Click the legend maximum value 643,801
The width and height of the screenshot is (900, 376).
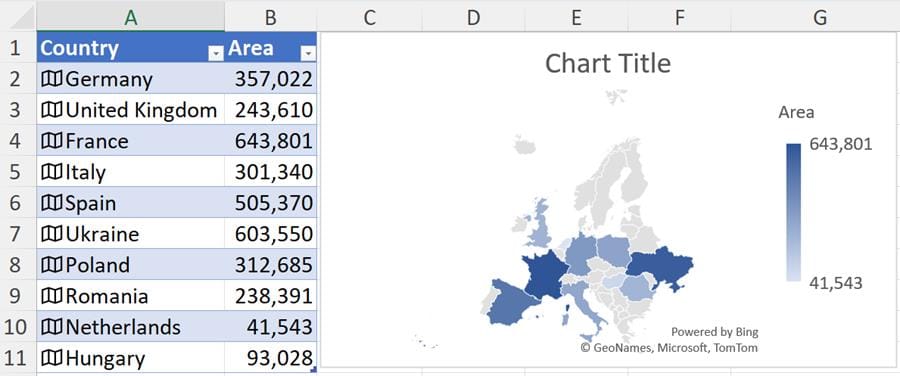(x=841, y=144)
